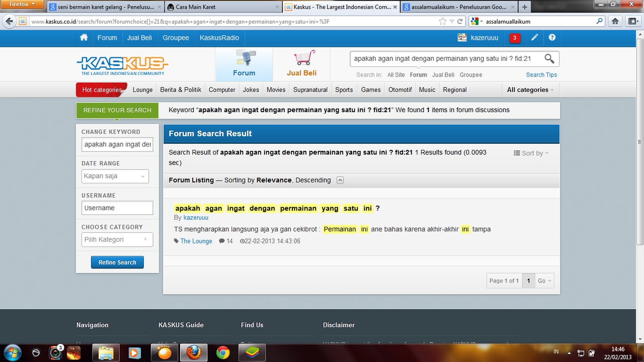Screen dimensions: 644x362
Task: Open KaskusRadio in the top bar
Action: (x=219, y=38)
